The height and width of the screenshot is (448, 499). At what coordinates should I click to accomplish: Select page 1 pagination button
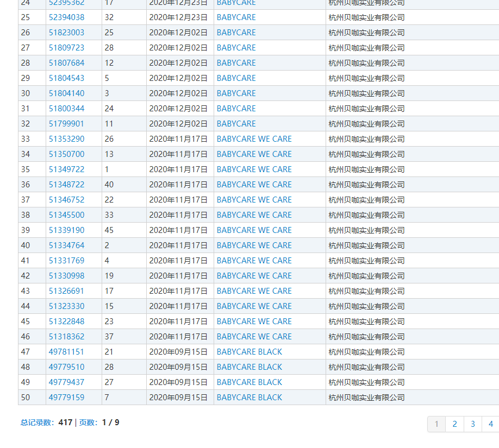[x=436, y=424]
